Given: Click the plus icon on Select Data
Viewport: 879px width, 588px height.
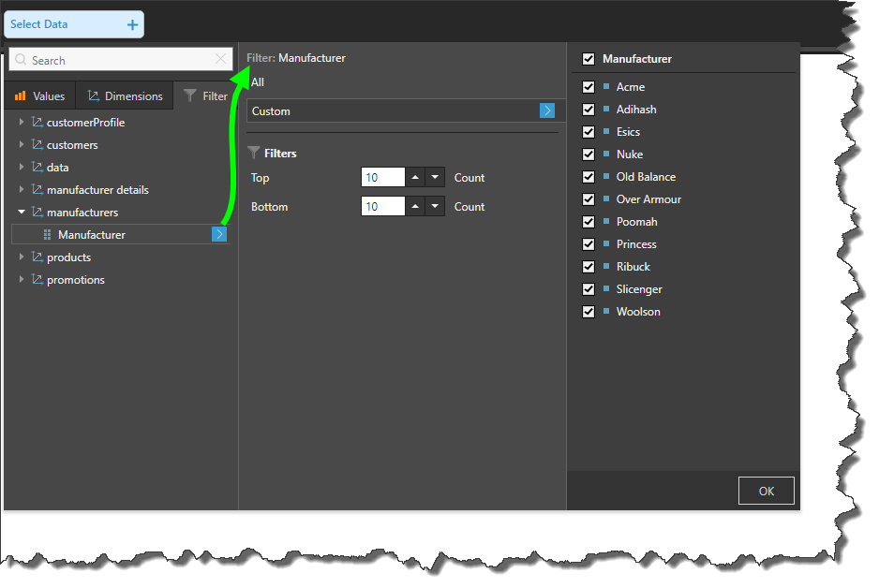Looking at the screenshot, I should coord(132,24).
